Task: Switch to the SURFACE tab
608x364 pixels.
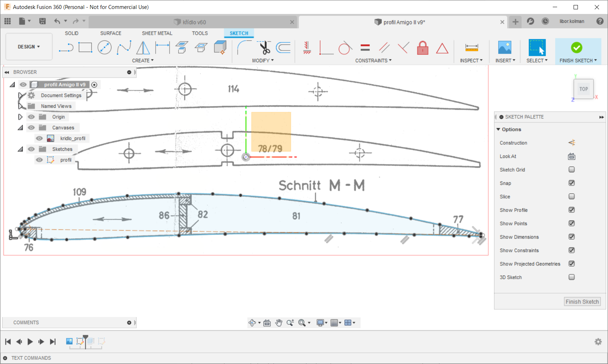Action: [x=110, y=33]
